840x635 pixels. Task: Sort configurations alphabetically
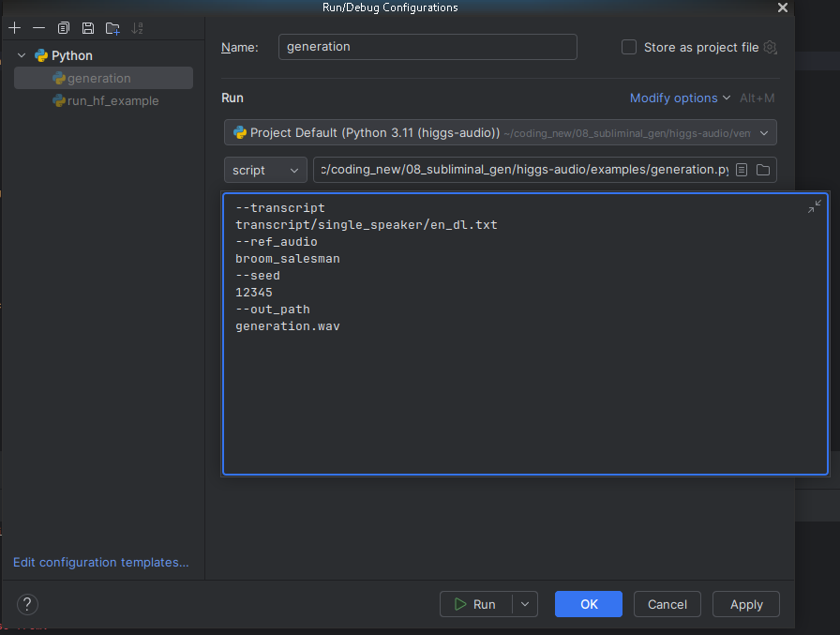[x=138, y=28]
